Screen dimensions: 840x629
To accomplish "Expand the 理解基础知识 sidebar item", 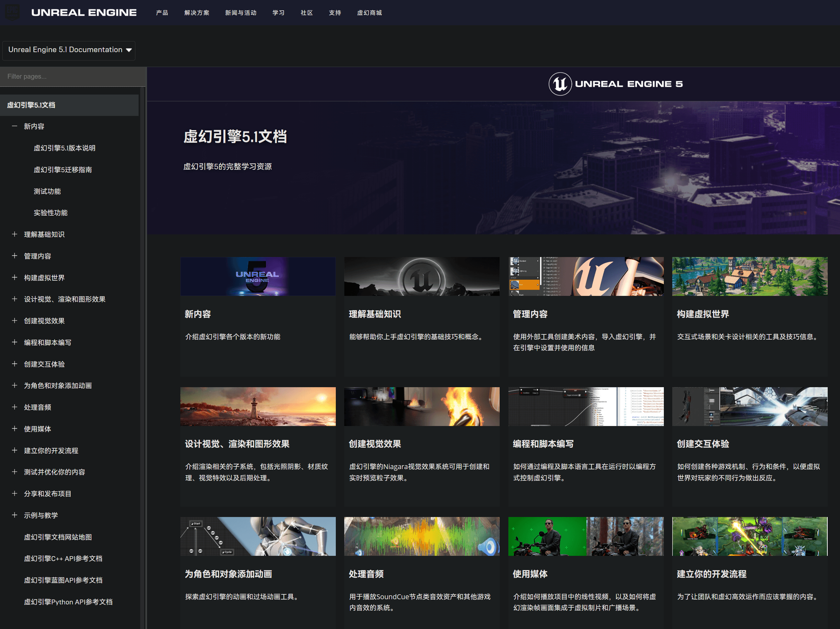I will coord(15,234).
